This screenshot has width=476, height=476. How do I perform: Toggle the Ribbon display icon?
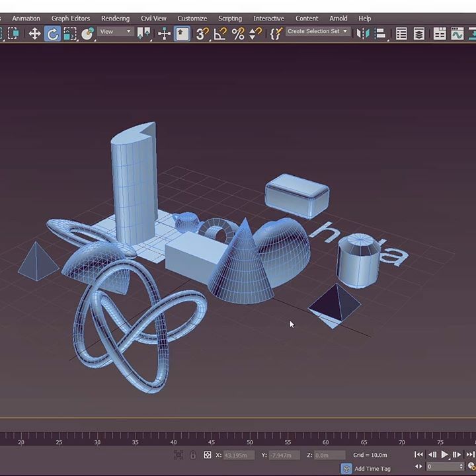(x=440, y=34)
